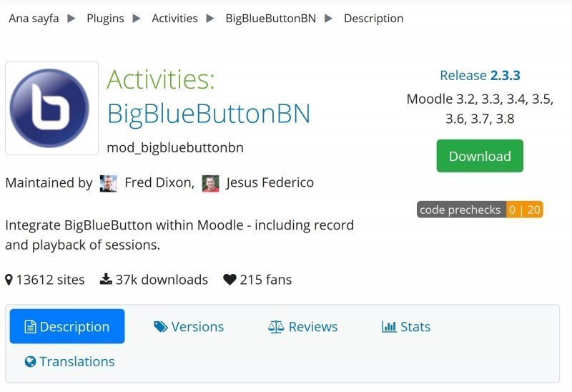The width and height of the screenshot is (572, 392).
Task: Click Jesus Federico's avatar picture
Action: pos(210,183)
